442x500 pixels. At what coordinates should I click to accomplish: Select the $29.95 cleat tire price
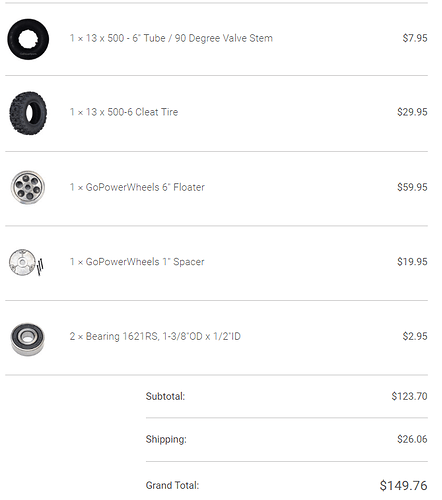point(412,112)
